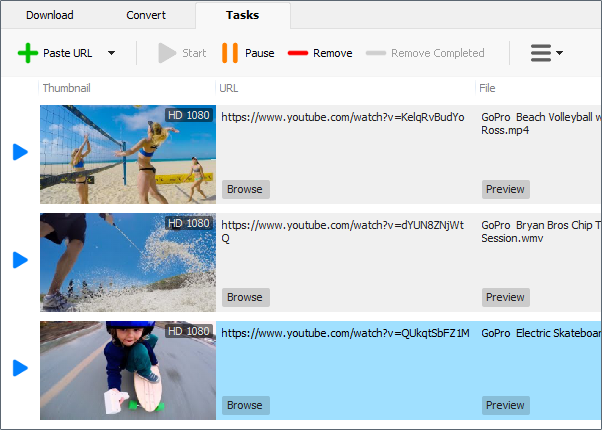Click Browse in the Electric Skateboard row
Screen dimensions: 602x430
coord(246,405)
